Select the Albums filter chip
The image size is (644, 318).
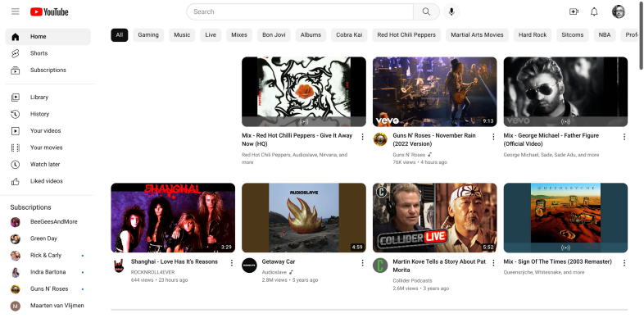311,35
